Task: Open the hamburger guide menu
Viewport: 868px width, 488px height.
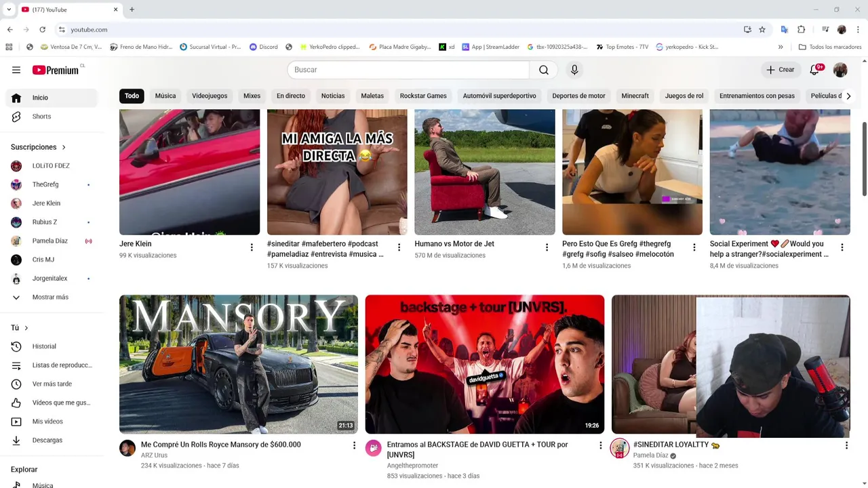Action: pos(16,70)
